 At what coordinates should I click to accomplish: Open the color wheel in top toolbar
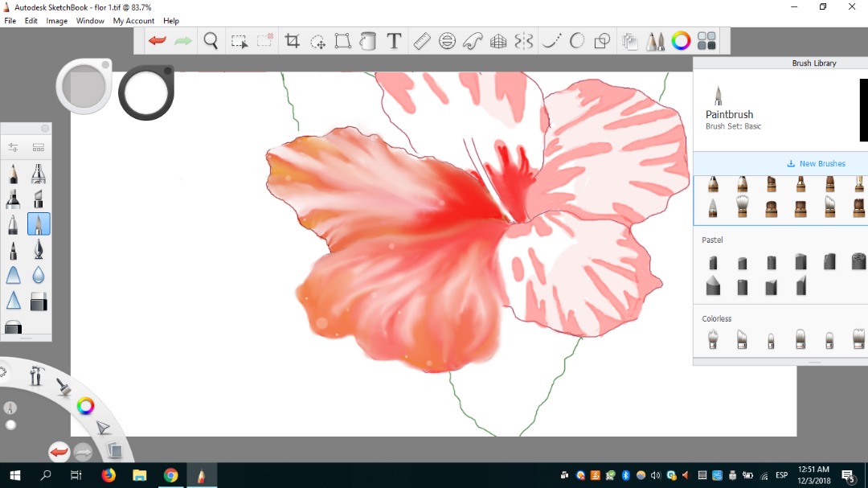681,41
